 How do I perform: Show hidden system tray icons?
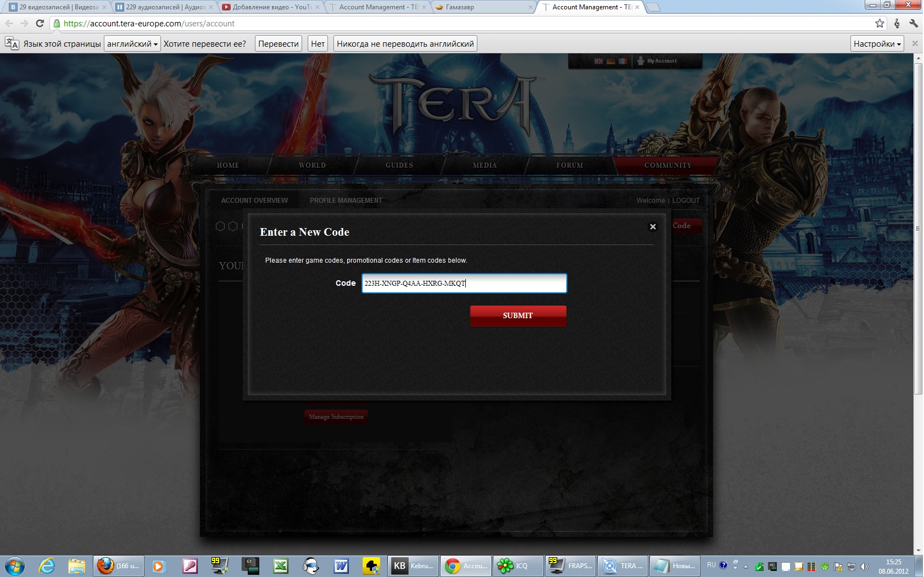pyautogui.click(x=745, y=566)
